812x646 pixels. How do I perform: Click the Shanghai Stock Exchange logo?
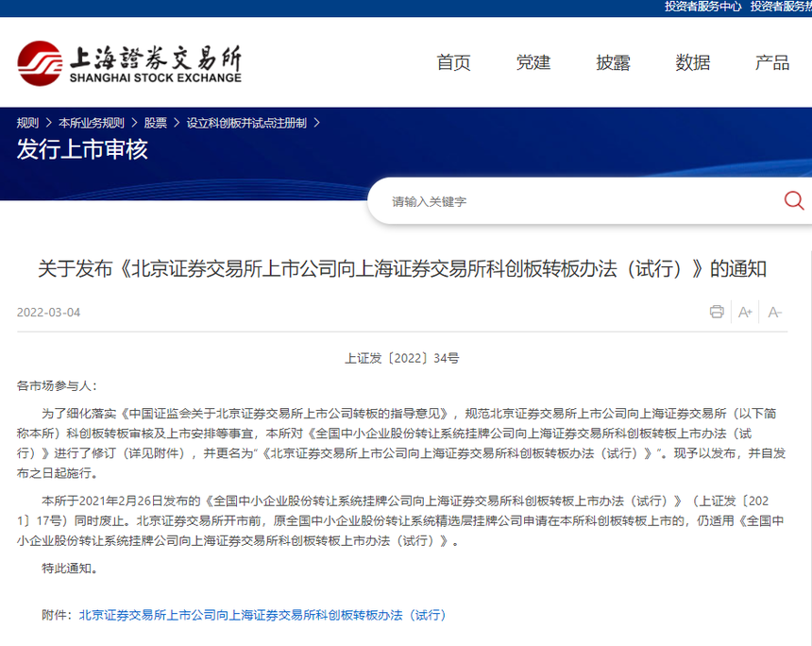(x=129, y=63)
